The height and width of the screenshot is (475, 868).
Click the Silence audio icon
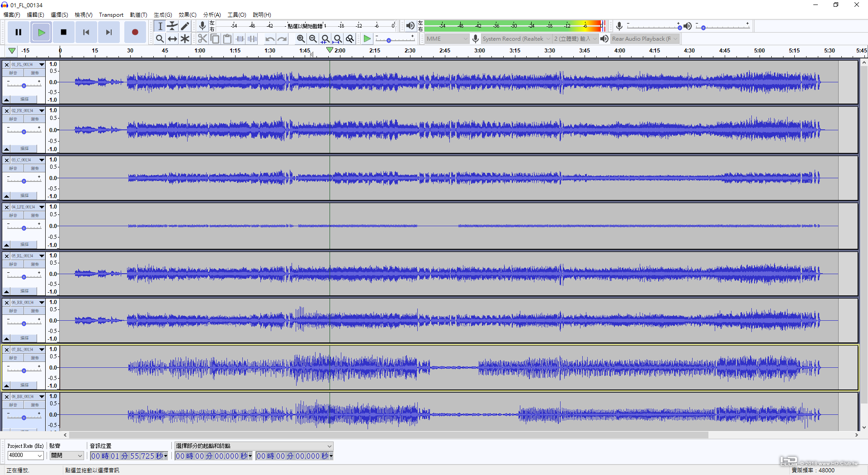(x=252, y=39)
